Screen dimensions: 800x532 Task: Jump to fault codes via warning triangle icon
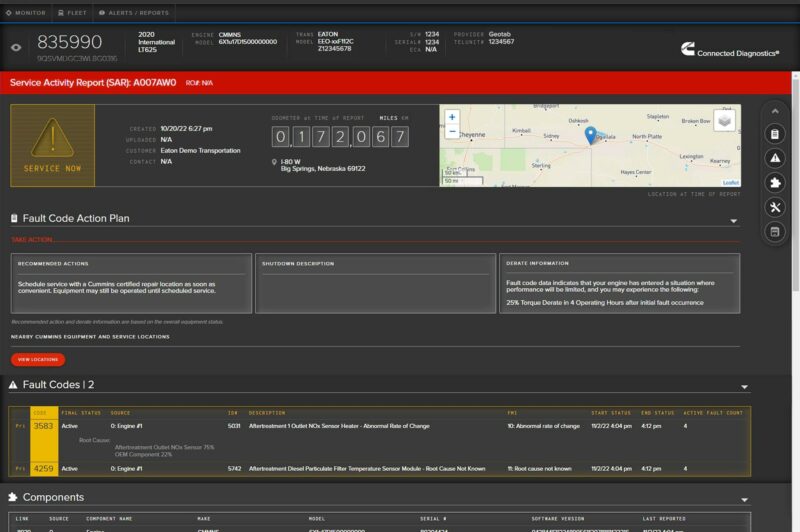coord(775,158)
